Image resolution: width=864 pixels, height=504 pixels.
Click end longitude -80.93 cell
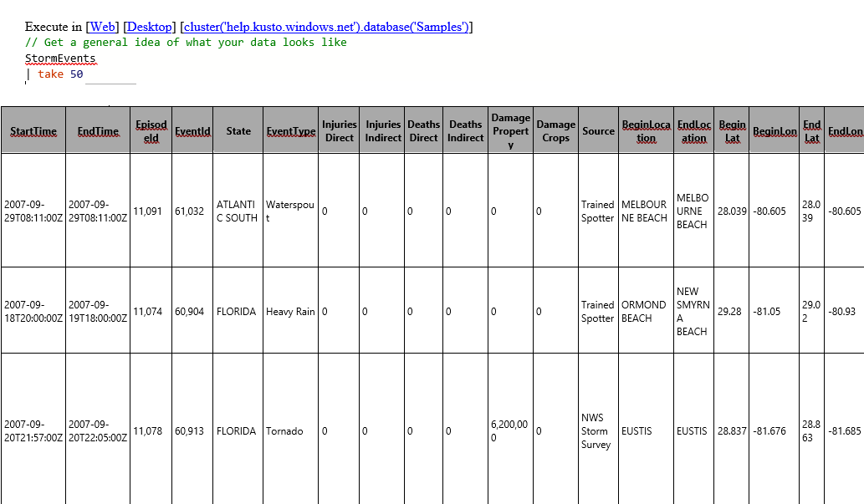(845, 311)
